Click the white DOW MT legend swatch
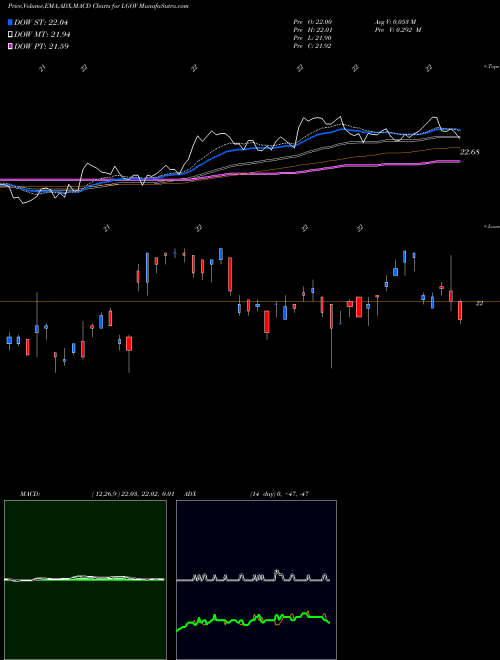The width and height of the screenshot is (500, 660). coord(11,35)
